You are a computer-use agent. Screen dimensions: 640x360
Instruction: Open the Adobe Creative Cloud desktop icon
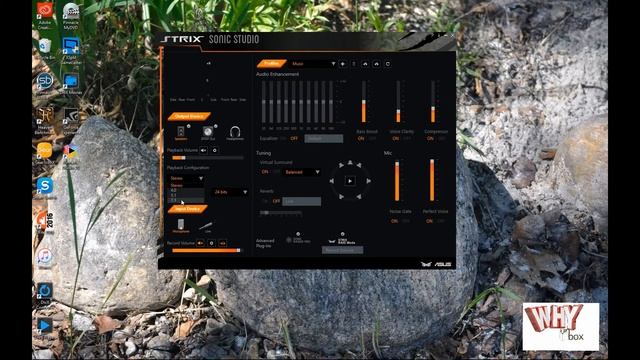(44, 16)
